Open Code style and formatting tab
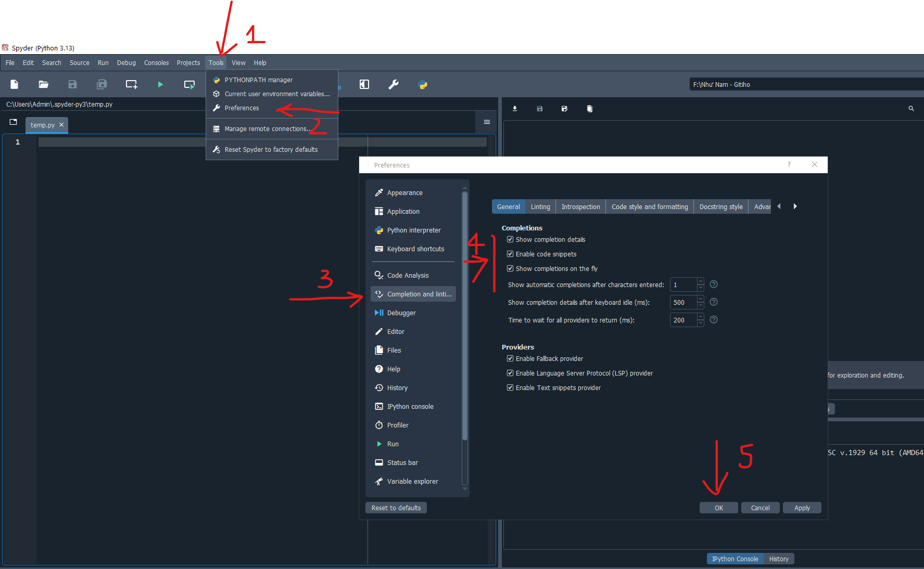The image size is (924, 569). coord(650,206)
